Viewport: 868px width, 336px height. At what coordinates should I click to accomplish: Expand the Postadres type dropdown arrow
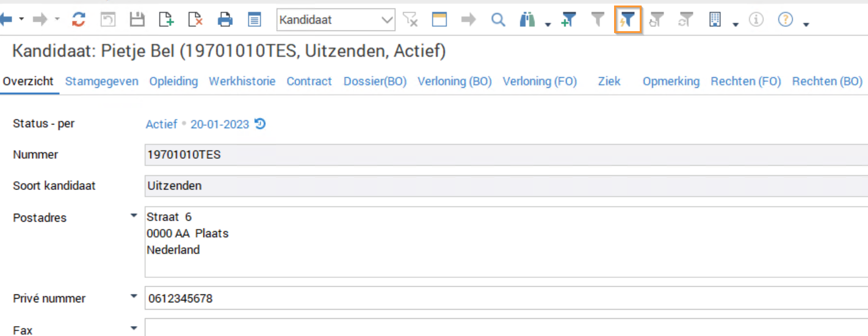[134, 216]
